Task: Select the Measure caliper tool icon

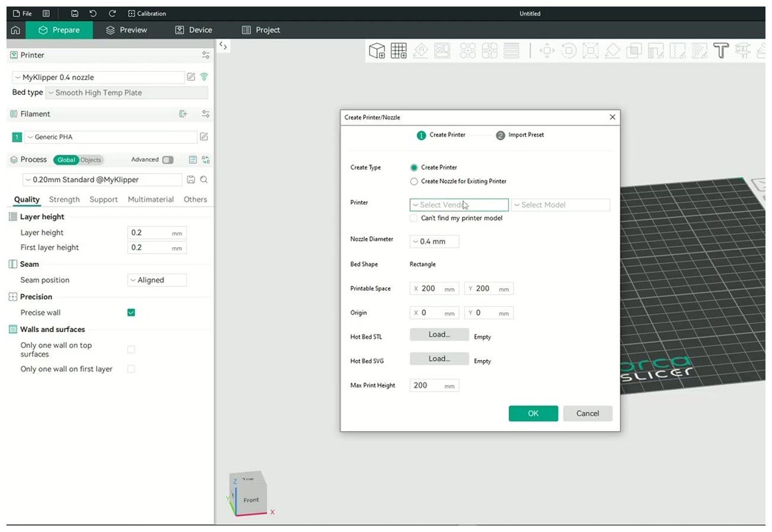Action: 742,51
